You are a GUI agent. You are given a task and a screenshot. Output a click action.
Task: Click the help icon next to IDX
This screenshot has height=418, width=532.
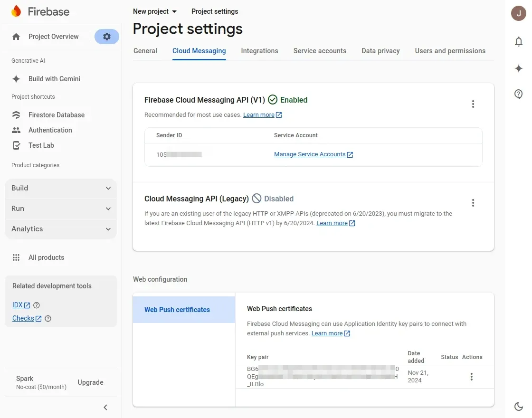[36, 305]
